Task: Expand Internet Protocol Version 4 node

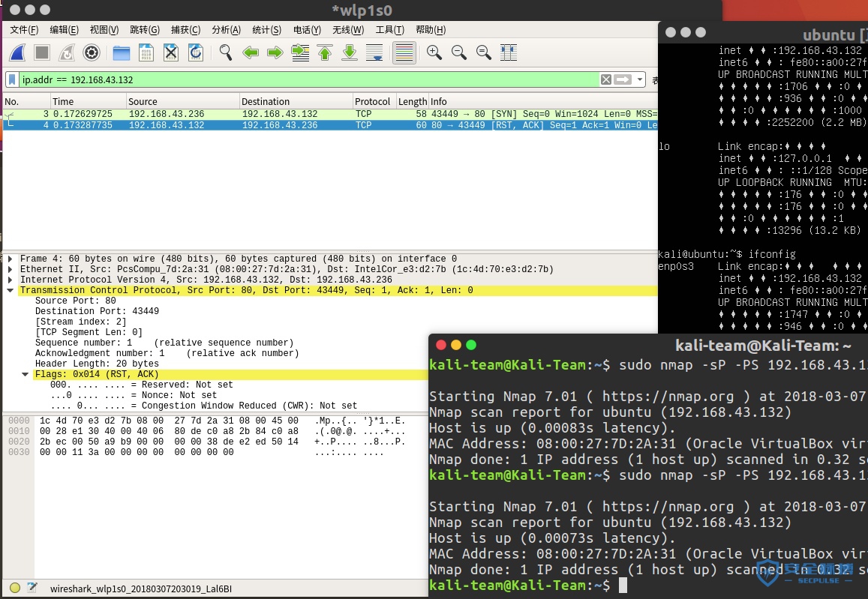Action: click(10, 280)
